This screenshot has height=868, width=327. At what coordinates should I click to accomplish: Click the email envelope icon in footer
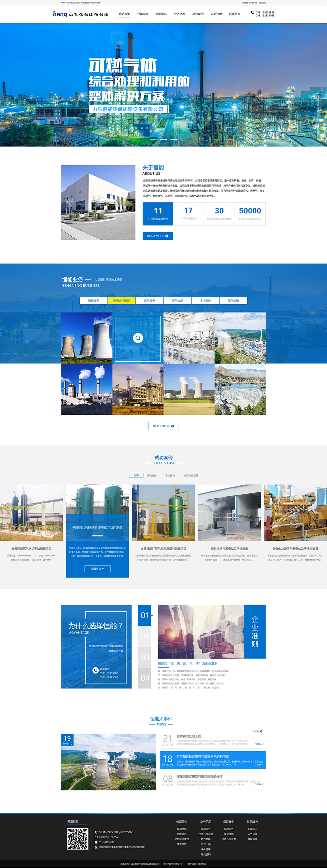(x=96, y=837)
